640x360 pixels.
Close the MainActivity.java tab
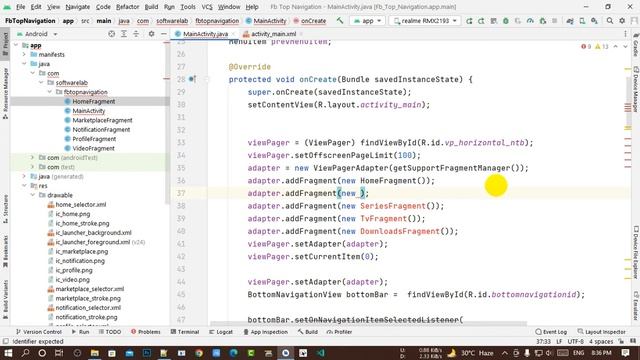coord(233,34)
